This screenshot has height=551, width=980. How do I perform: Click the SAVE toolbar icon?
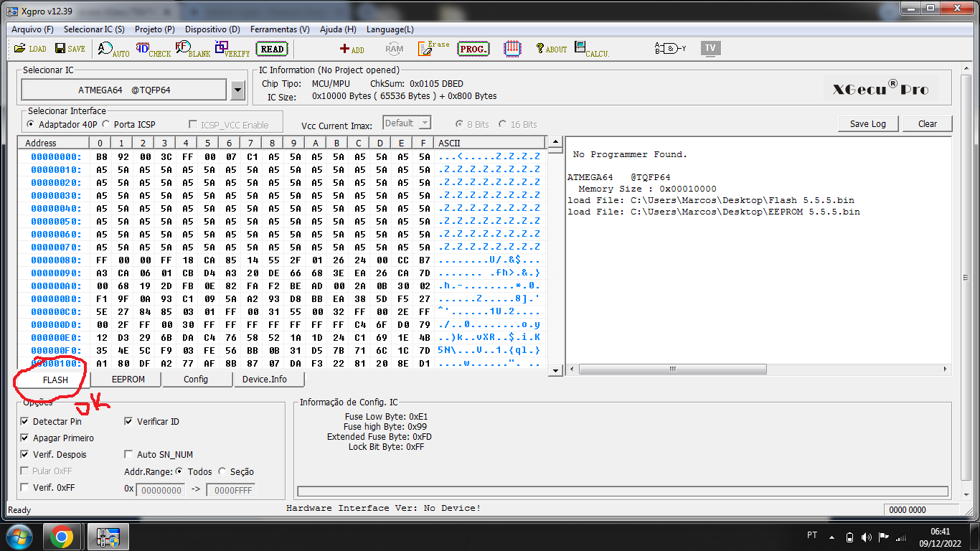click(69, 49)
